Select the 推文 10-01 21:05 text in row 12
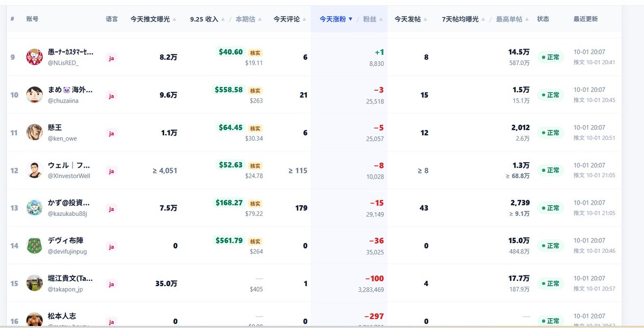 click(x=594, y=175)
